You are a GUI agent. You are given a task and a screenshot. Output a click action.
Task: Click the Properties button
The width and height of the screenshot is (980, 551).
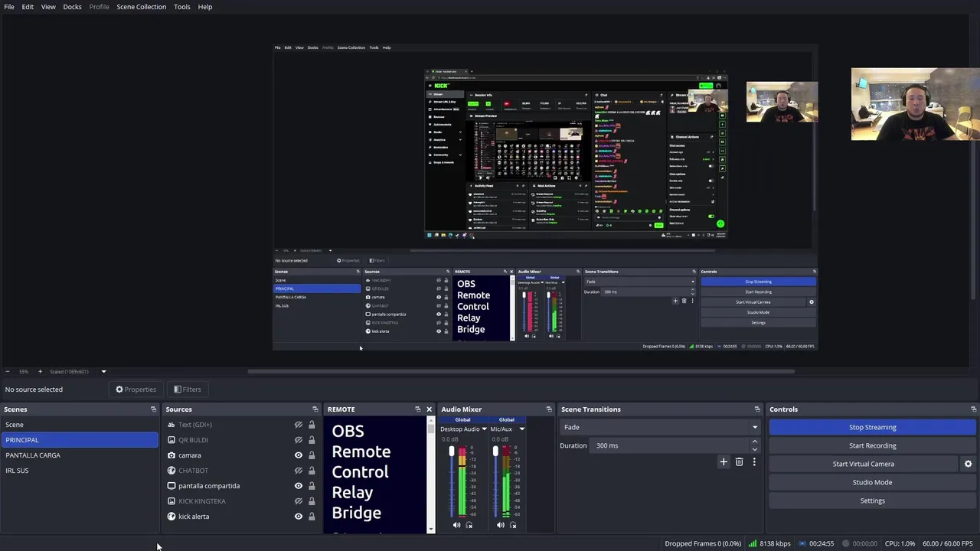click(x=136, y=390)
